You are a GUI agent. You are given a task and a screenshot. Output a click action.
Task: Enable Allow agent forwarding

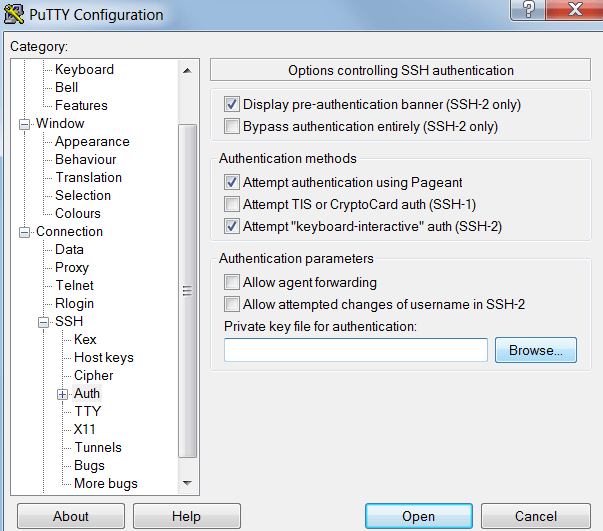pyautogui.click(x=232, y=282)
